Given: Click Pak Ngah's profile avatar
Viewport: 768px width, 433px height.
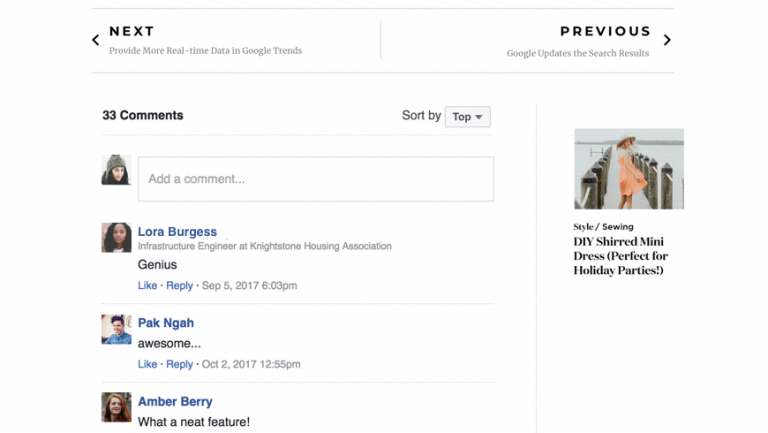Looking at the screenshot, I should 116,330.
